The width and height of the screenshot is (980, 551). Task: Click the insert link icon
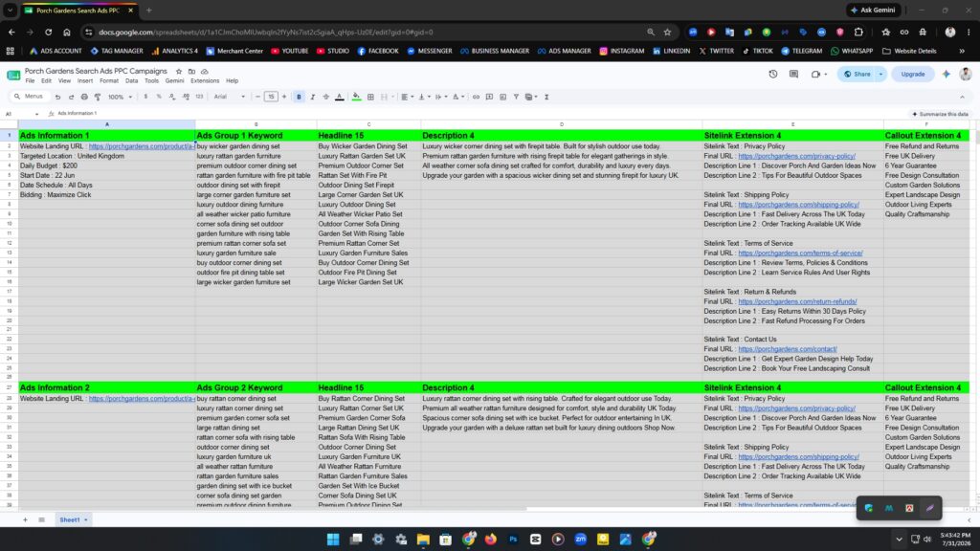pyautogui.click(x=476, y=97)
